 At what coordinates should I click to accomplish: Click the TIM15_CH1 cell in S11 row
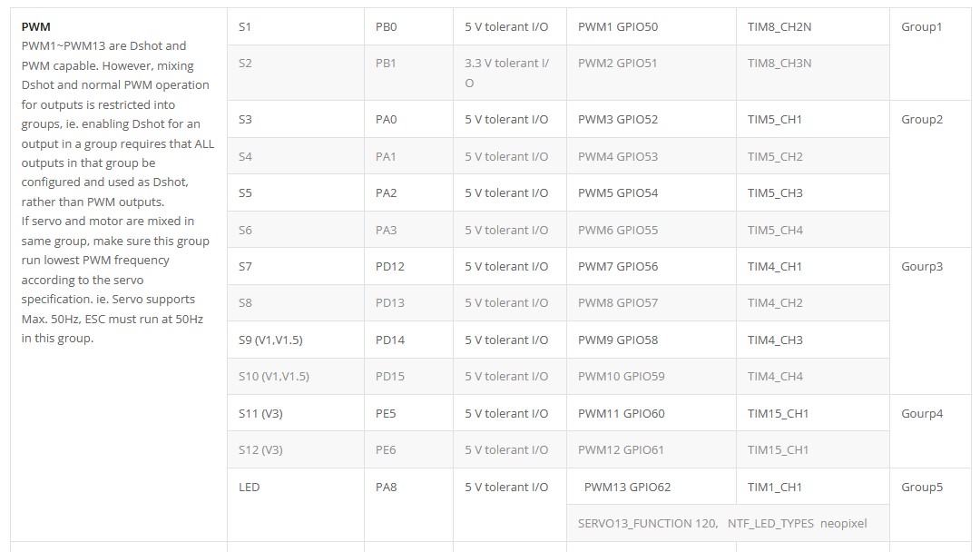[812, 413]
